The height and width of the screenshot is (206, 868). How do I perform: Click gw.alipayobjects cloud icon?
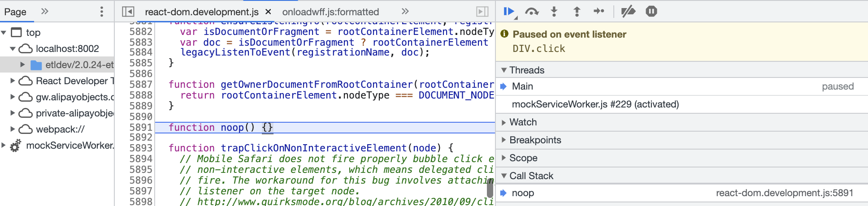pyautogui.click(x=26, y=97)
